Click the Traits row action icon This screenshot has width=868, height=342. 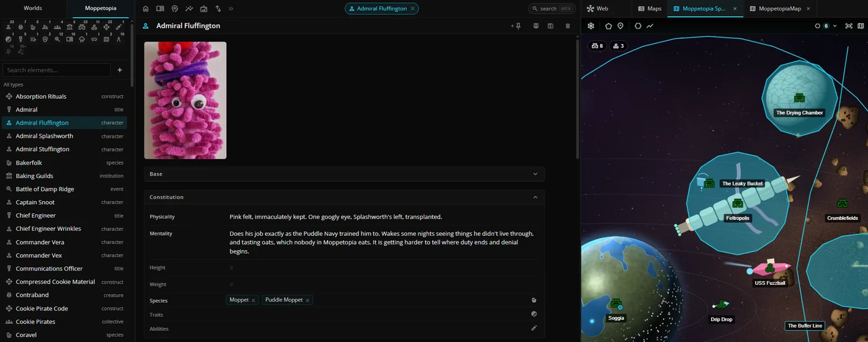click(534, 314)
